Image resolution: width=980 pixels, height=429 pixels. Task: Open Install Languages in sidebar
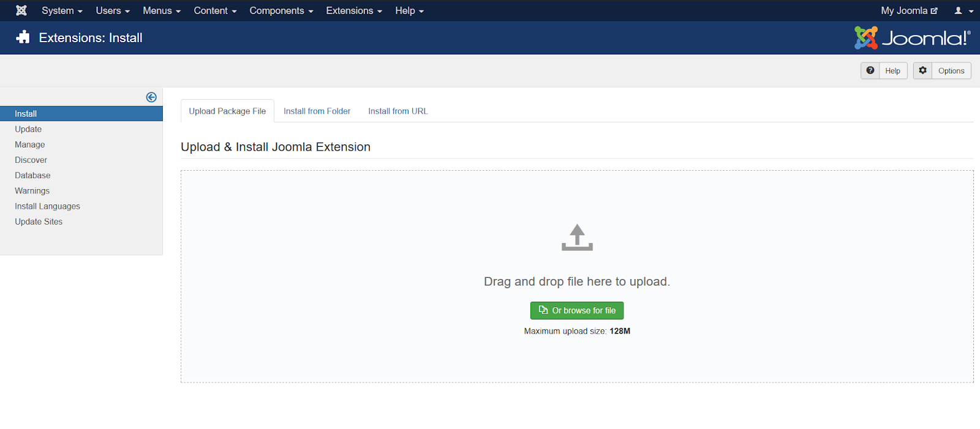click(47, 206)
